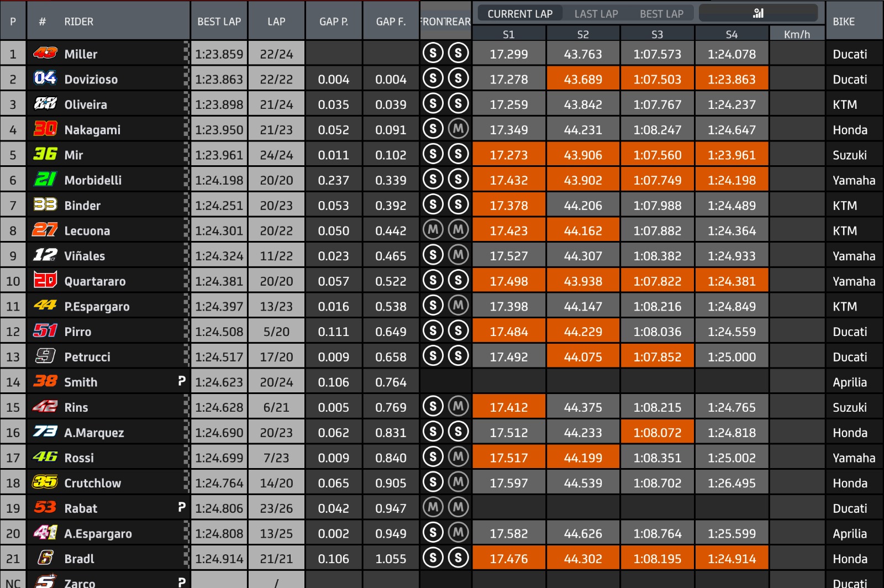Click Miller's soft front tyre icon
The width and height of the screenshot is (884, 588).
click(433, 53)
